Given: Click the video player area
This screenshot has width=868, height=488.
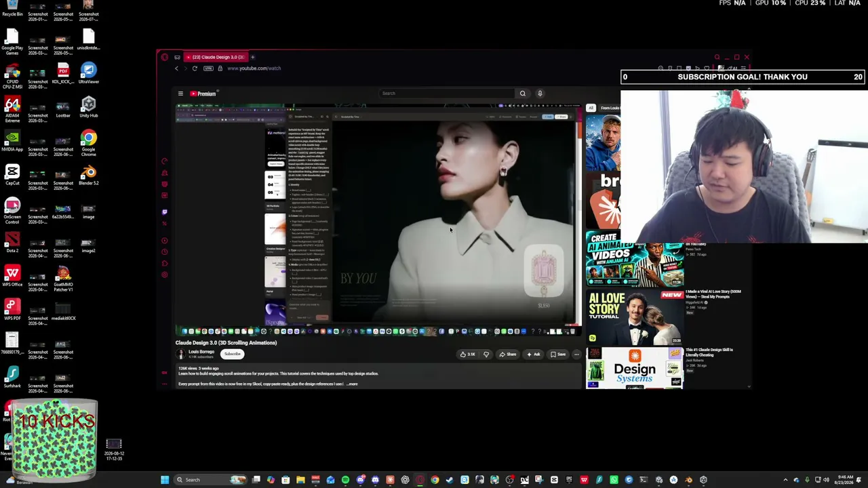Looking at the screenshot, I should tap(378, 220).
